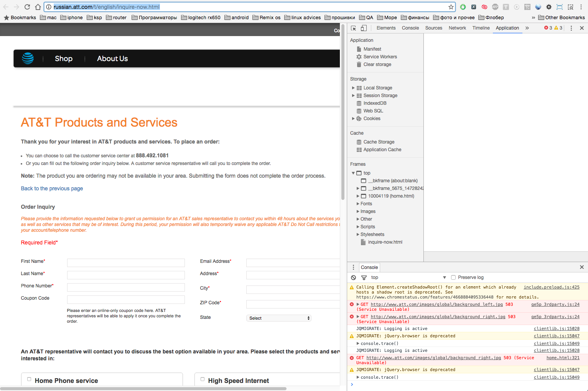The height and width of the screenshot is (391, 588).
Task: Go to the browser home page icon
Action: pyautogui.click(x=38, y=7)
